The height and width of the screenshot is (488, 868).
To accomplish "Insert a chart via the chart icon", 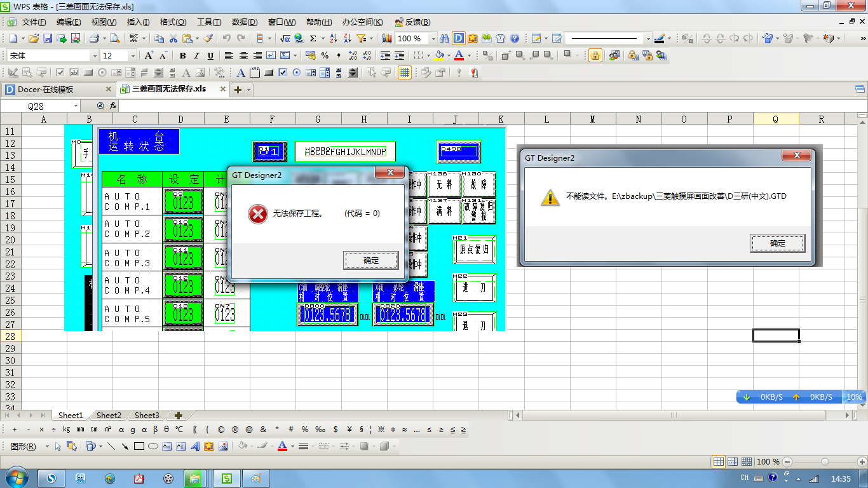I will tap(387, 39).
